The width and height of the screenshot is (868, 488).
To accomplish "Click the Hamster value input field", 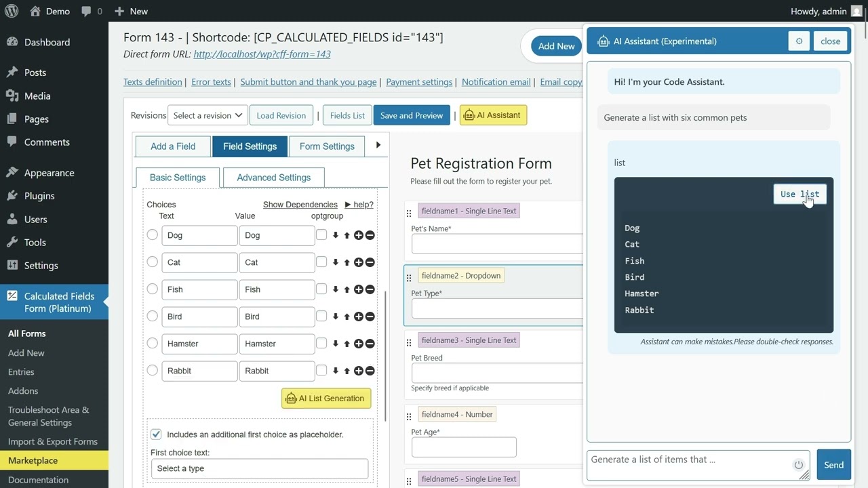I will pos(277,344).
